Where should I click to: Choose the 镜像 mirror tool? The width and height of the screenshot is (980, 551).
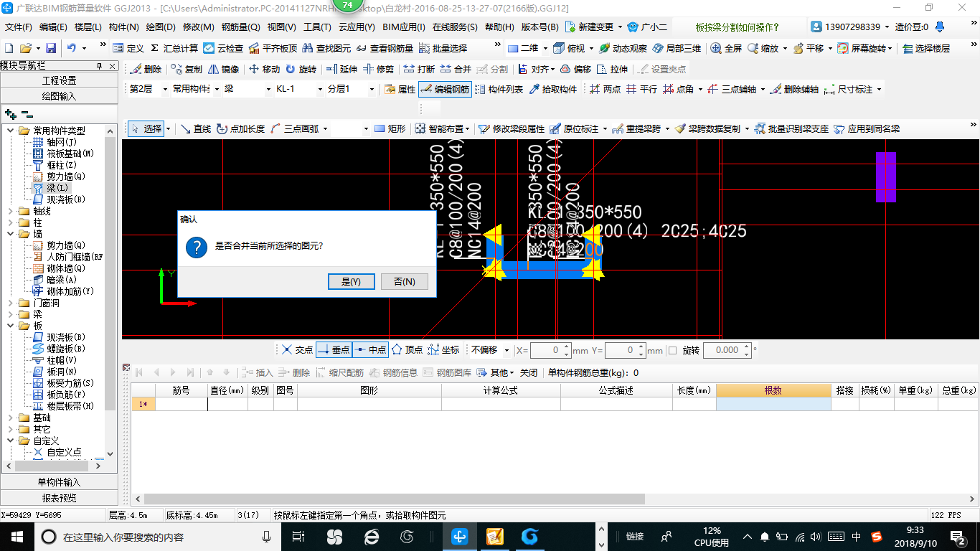224,70
